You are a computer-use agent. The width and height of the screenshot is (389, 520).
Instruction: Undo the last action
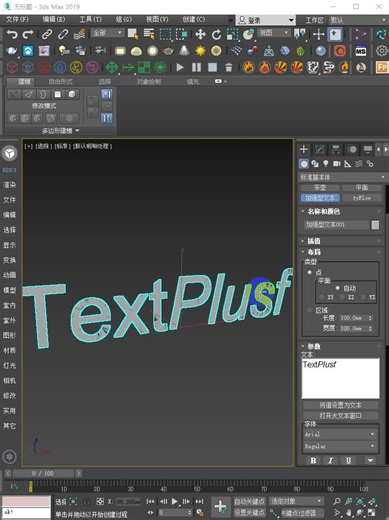(12, 34)
